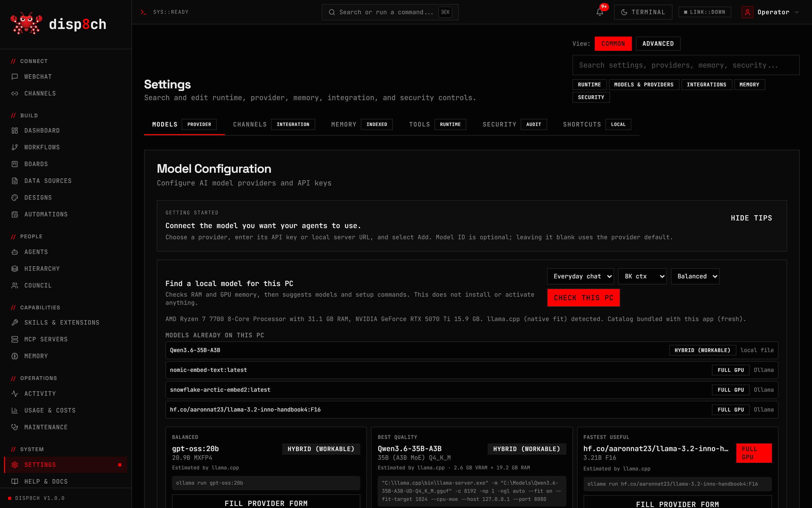Click the ollama run gpt-oss:20b command box
This screenshot has width=812, height=508.
tap(266, 483)
